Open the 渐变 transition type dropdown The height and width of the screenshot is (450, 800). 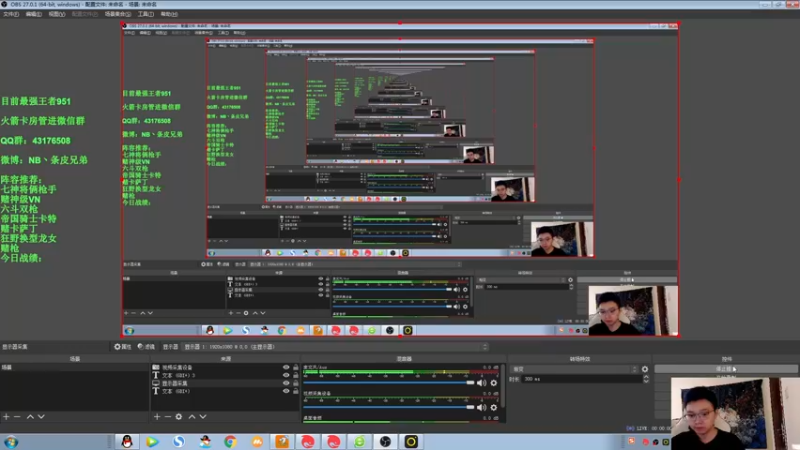point(574,369)
